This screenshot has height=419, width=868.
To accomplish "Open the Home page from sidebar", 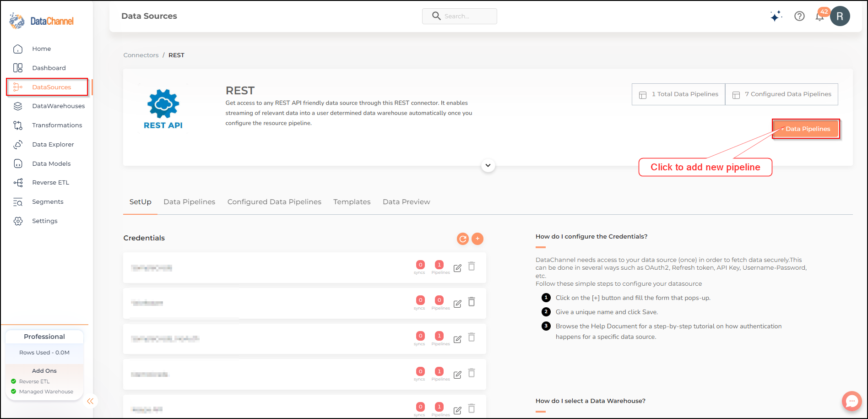I will 41,49.
